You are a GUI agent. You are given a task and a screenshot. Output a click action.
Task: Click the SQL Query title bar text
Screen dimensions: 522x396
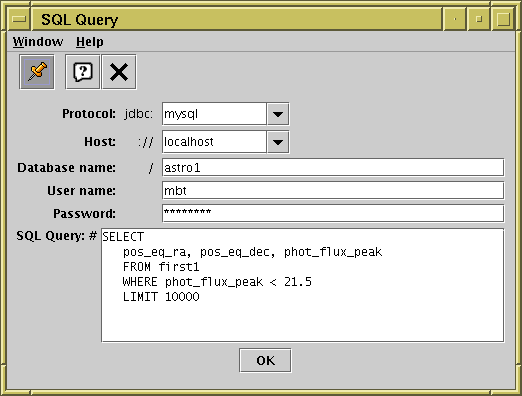pos(80,20)
